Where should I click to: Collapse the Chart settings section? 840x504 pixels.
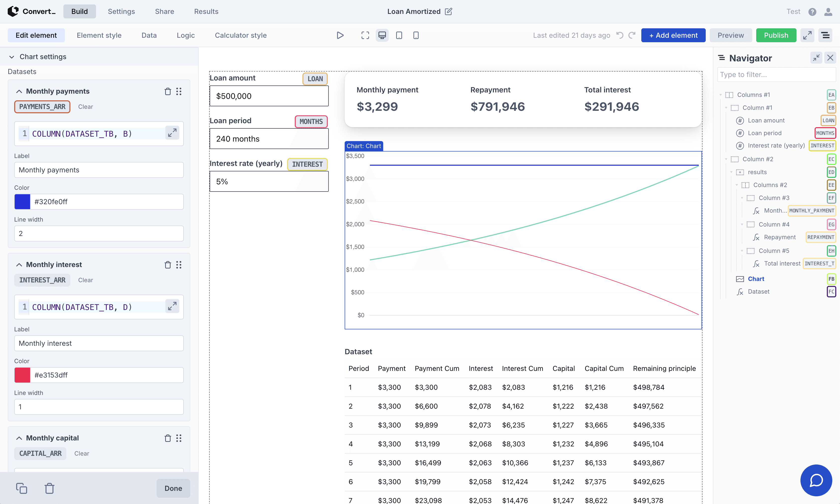[11, 56]
